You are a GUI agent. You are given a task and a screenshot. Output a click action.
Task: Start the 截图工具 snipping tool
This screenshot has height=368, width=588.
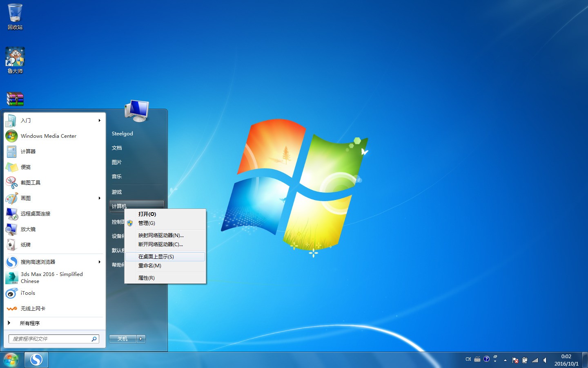[x=54, y=182]
